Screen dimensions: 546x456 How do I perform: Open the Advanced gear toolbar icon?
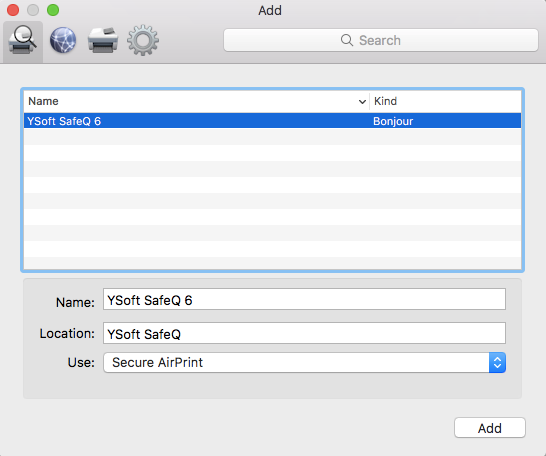143,40
